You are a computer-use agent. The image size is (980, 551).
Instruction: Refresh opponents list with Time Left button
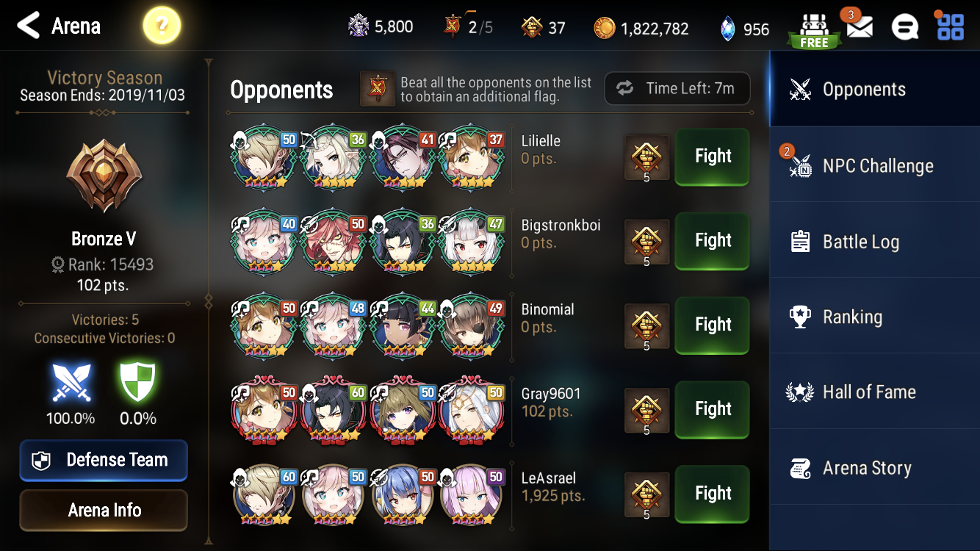[677, 89]
